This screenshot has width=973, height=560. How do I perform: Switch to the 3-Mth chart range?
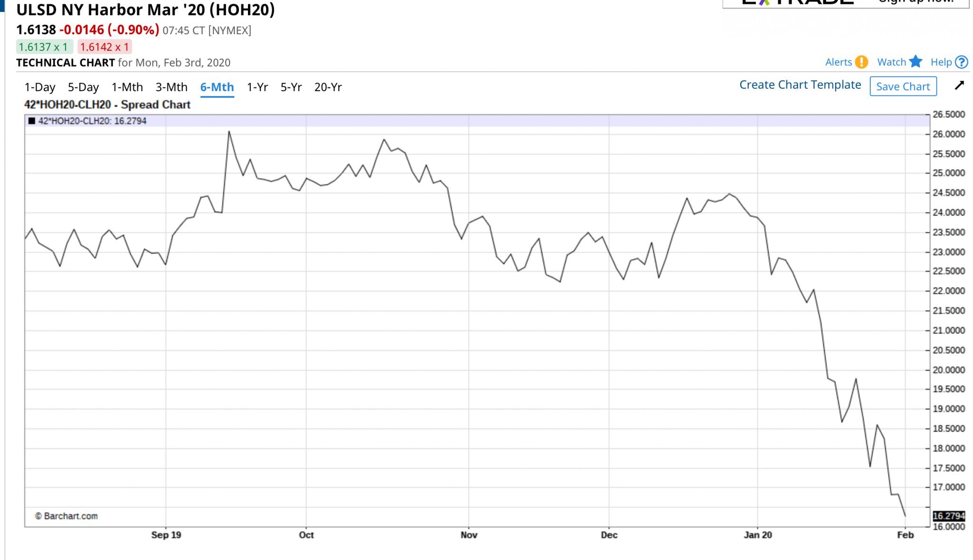(172, 87)
